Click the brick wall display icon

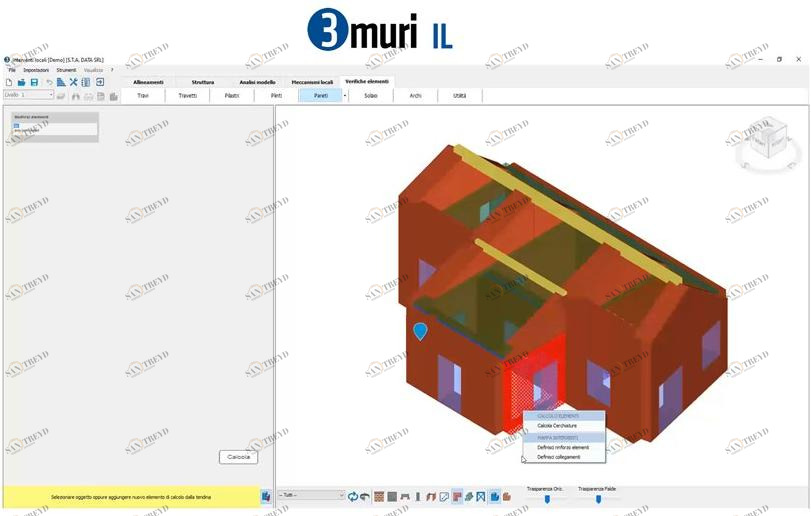(379, 496)
